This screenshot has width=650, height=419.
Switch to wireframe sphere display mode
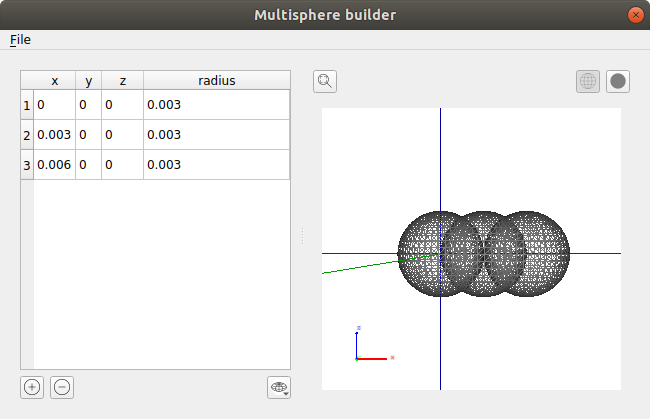point(587,81)
